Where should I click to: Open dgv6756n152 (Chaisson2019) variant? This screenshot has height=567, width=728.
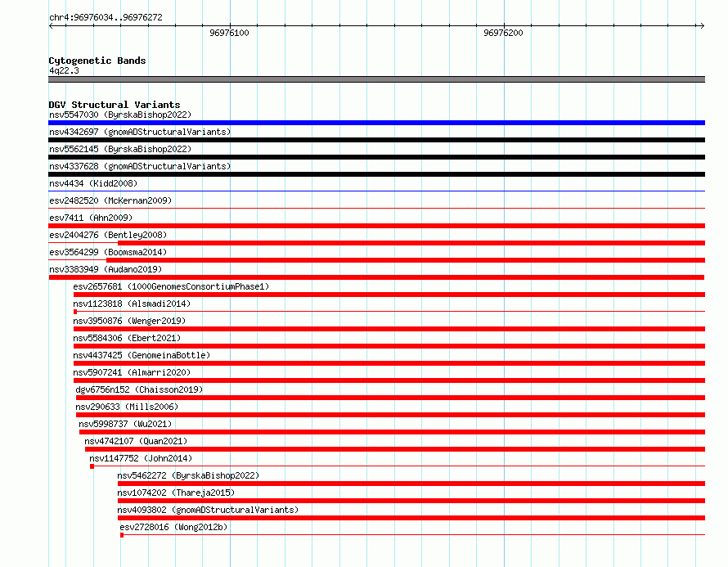point(139,389)
